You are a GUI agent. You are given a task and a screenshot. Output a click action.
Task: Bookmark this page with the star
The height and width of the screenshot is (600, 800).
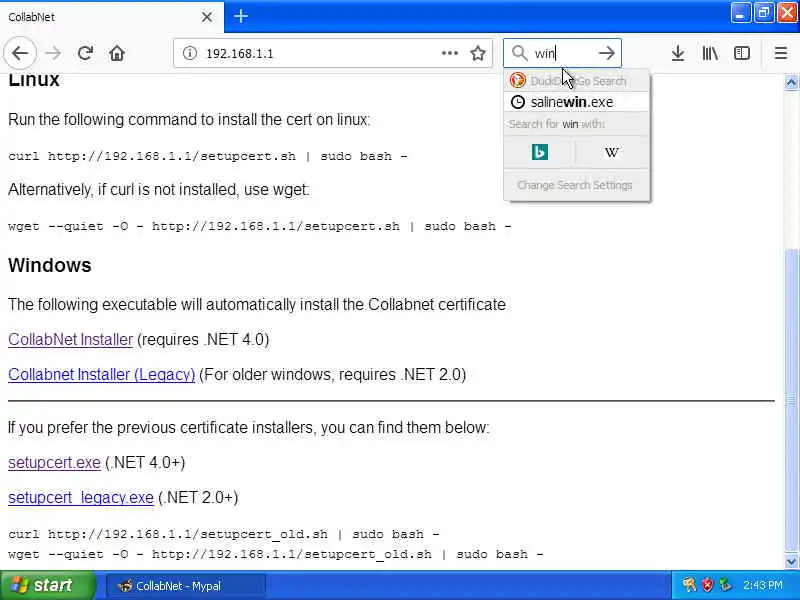click(478, 53)
